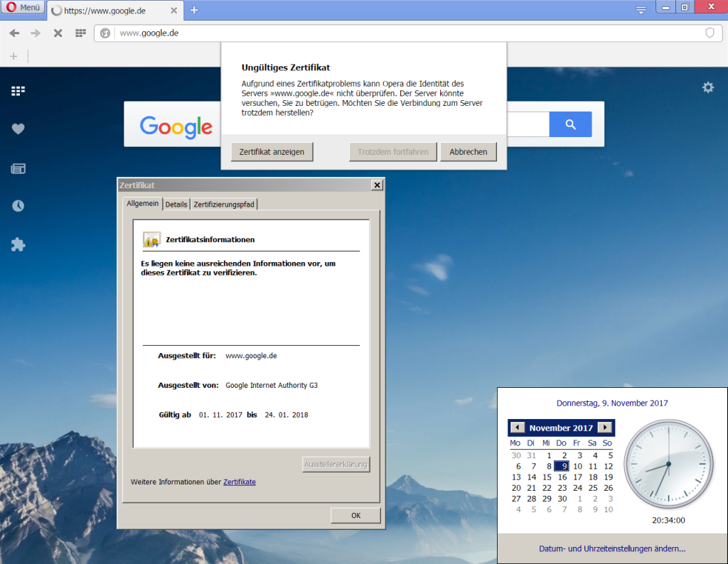Click Zertifikat anzeigen button
728x564 pixels.
[272, 152]
